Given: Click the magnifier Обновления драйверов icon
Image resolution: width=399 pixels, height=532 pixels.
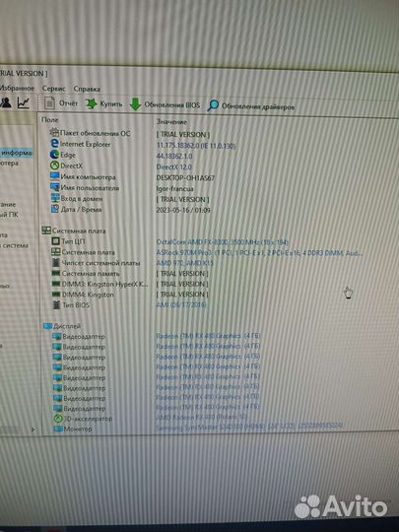Looking at the screenshot, I should click(x=213, y=105).
